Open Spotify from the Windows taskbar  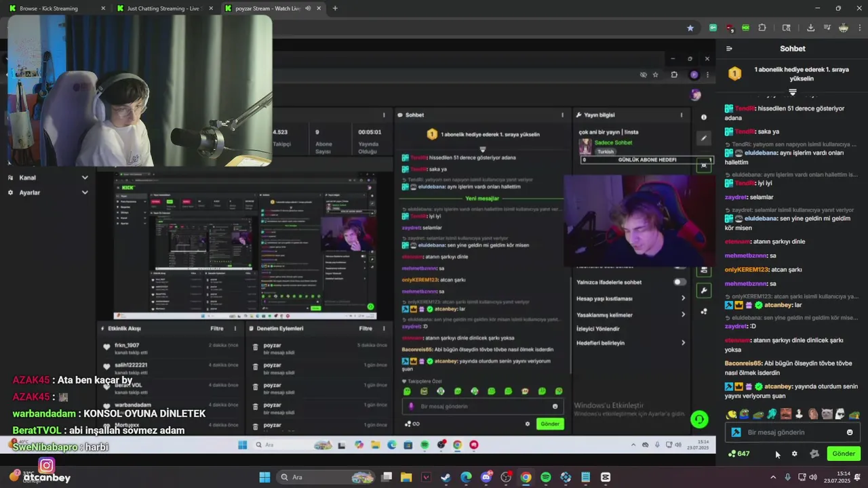tap(546, 477)
